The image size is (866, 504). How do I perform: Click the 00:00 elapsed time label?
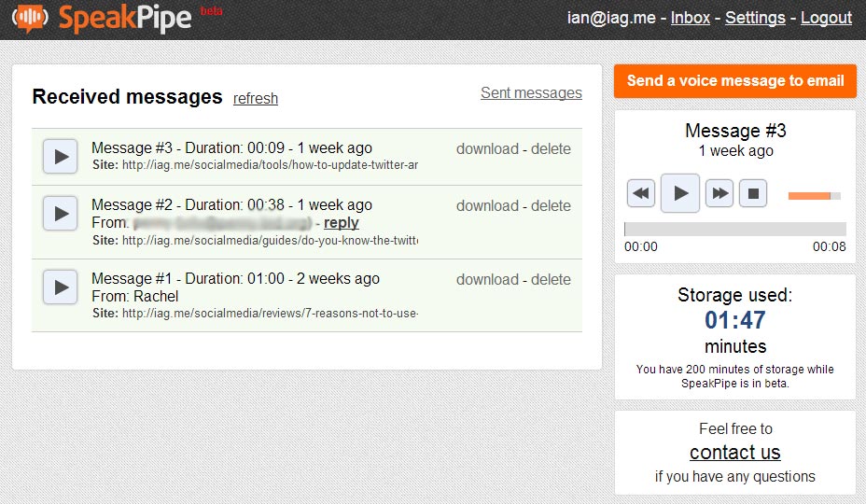pyautogui.click(x=641, y=246)
